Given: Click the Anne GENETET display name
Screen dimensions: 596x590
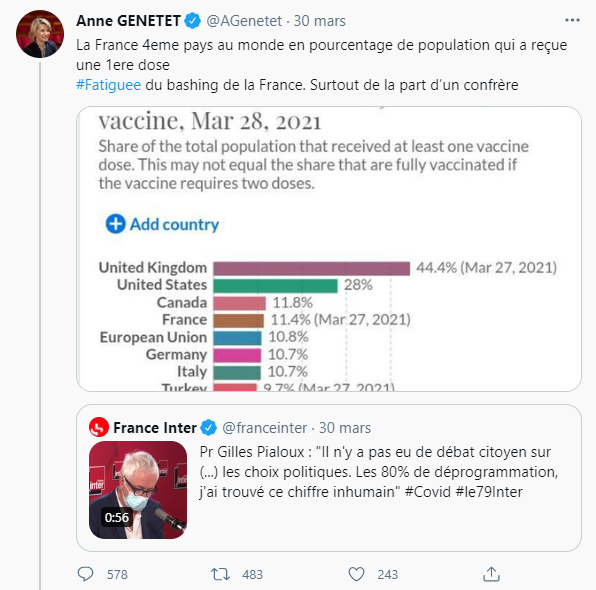Looking at the screenshot, I should 128,21.
